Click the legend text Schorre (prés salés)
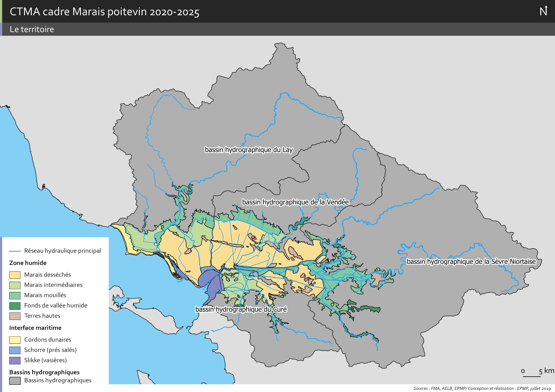The image size is (555, 392). (50, 350)
